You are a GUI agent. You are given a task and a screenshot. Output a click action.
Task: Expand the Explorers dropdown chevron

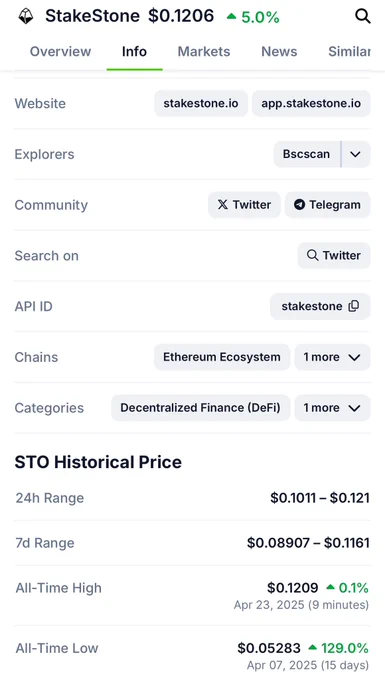coord(356,154)
